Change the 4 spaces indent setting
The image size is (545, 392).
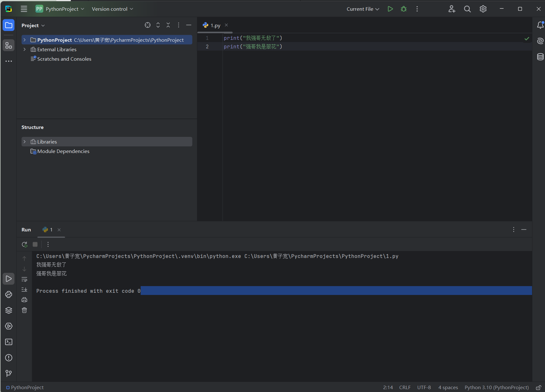(448, 387)
